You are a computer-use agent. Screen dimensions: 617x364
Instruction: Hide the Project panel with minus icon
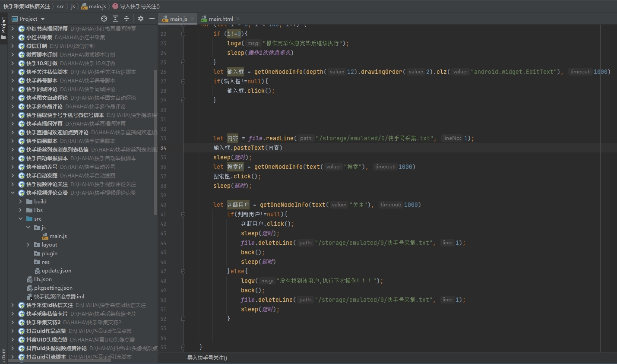152,19
